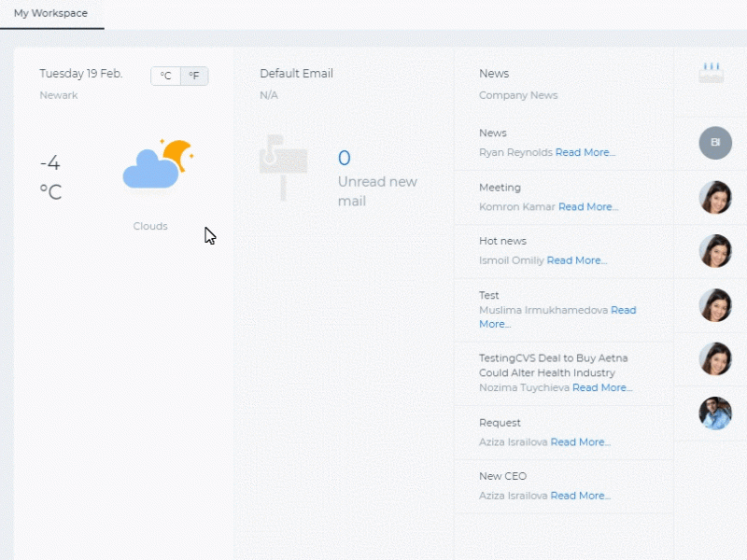Read more of Ismoil Omiliy's Hot news
This screenshot has width=747, height=560.
pos(576,260)
